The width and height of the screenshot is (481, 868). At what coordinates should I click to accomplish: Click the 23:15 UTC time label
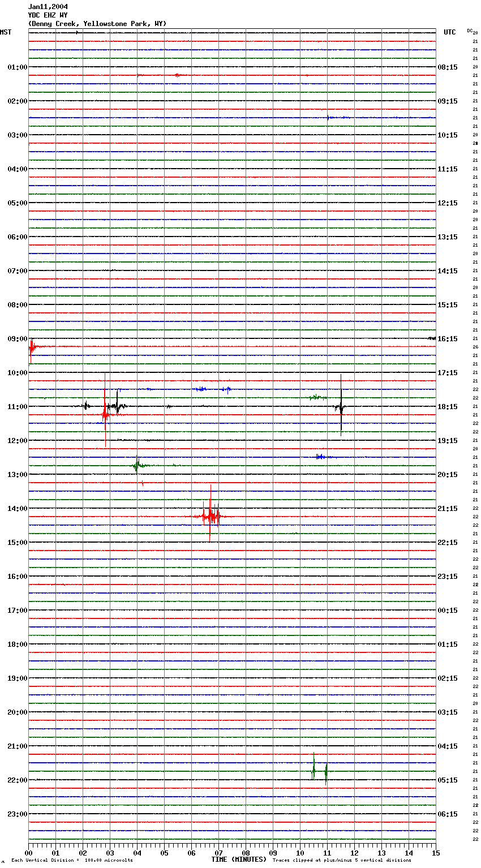click(x=448, y=577)
